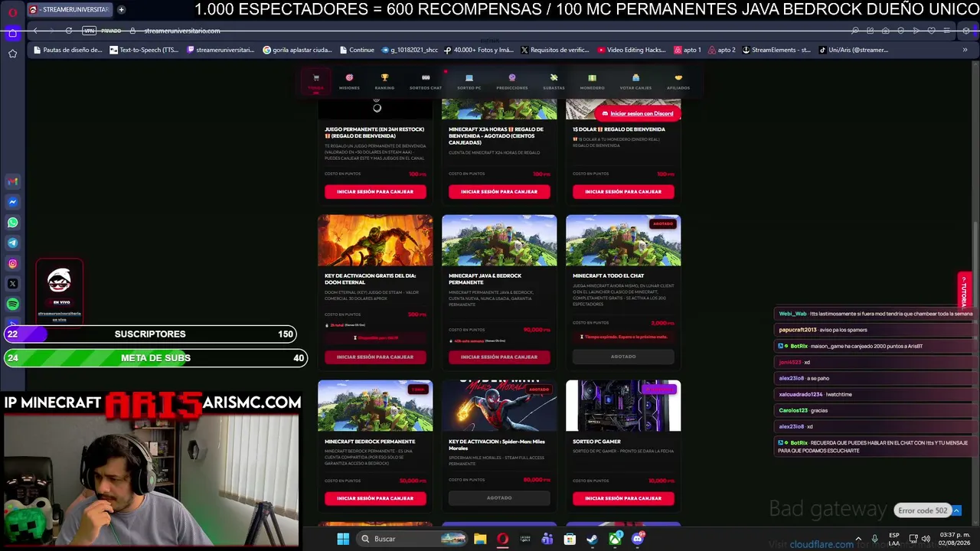Open Video Editing Hacks YouTube bookmark
Screen dimensions: 980x551
(632, 50)
